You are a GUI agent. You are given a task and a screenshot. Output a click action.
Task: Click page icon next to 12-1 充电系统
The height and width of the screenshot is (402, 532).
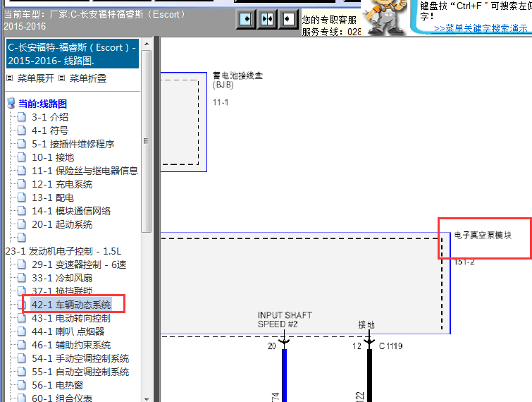coord(22,184)
